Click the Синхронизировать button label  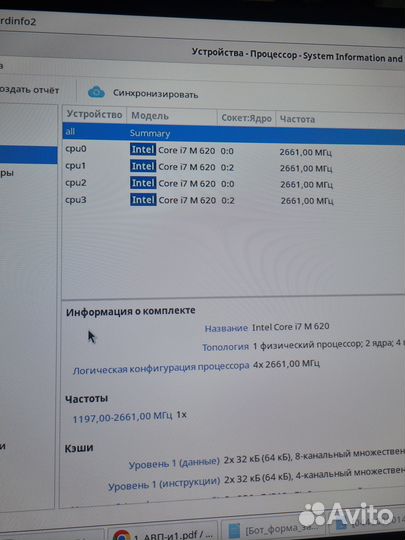pyautogui.click(x=155, y=94)
